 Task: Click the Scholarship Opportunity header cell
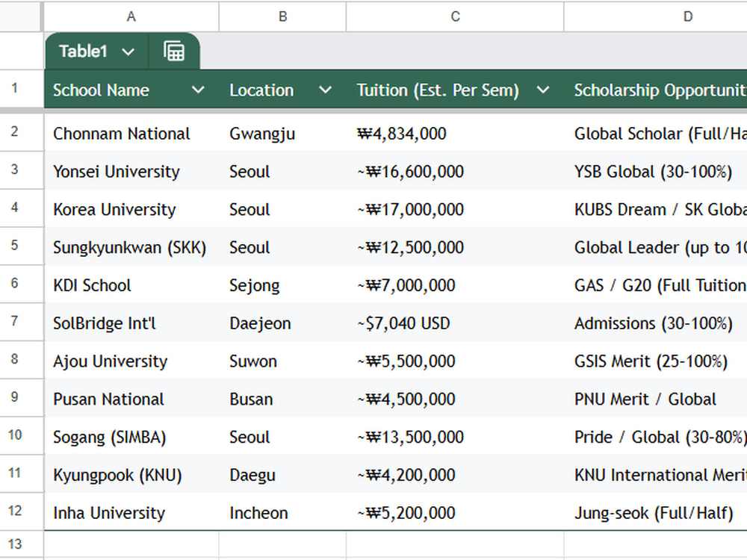[656, 90]
